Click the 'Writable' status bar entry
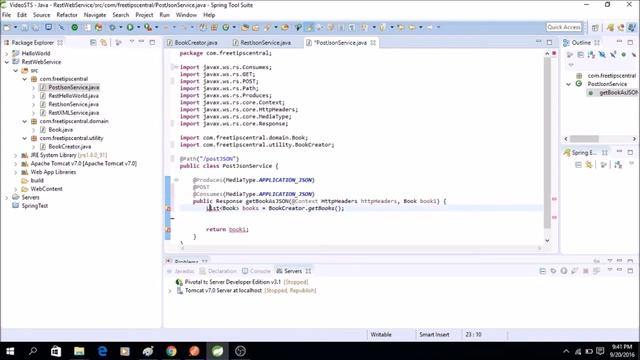 [x=381, y=334]
